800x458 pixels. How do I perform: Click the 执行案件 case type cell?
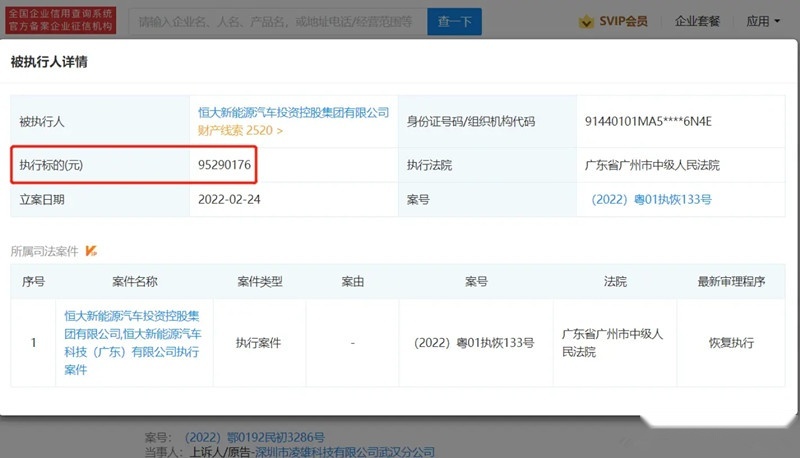click(x=258, y=343)
